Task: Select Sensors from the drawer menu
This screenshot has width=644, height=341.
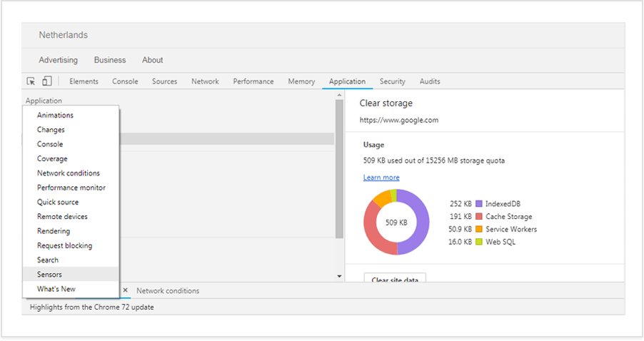Action: pos(49,275)
